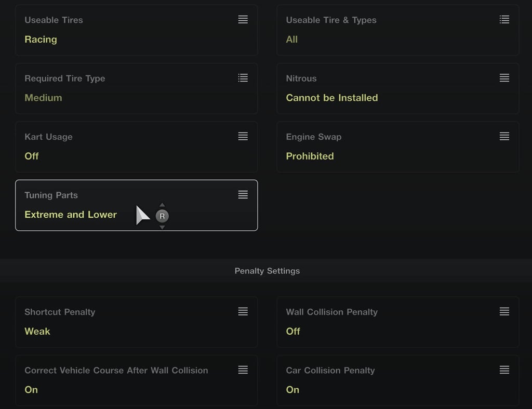Open the Wall Collision Penalty menu icon
Screen dimensions: 532x409
tap(504, 312)
